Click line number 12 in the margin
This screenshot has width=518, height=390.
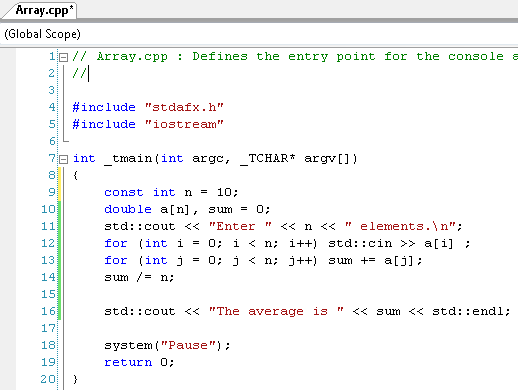pos(48,243)
